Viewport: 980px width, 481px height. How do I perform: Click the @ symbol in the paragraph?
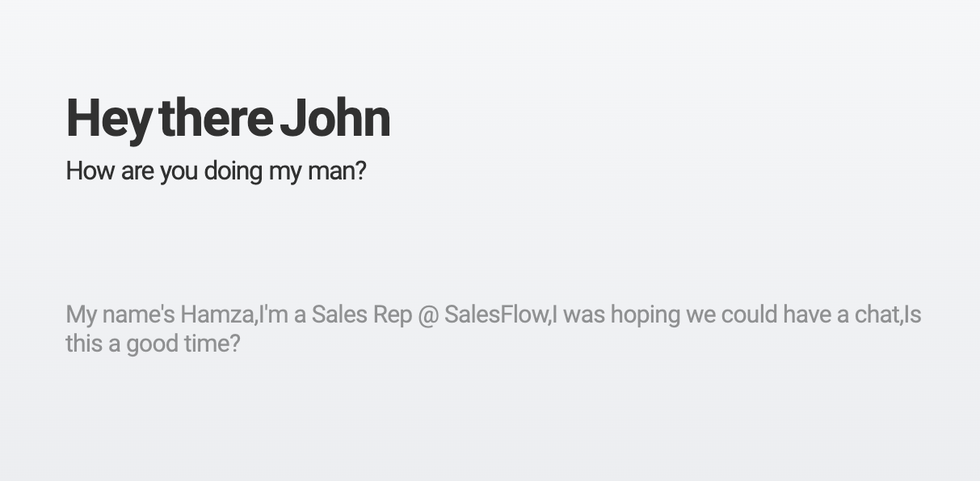tap(428, 315)
